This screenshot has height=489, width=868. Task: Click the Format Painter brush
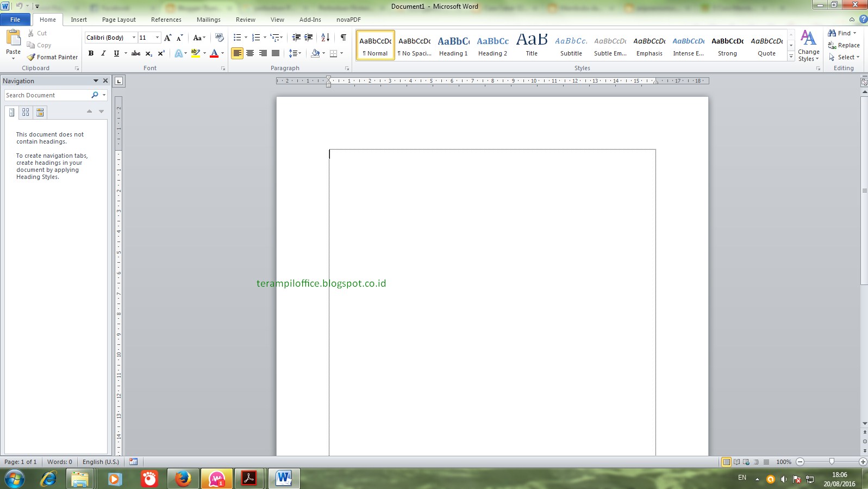pos(53,57)
